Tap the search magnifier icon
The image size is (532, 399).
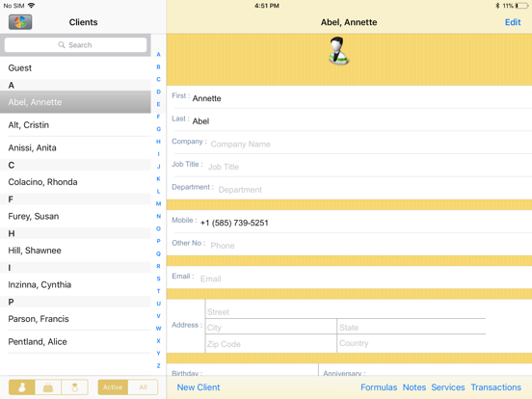coord(62,44)
